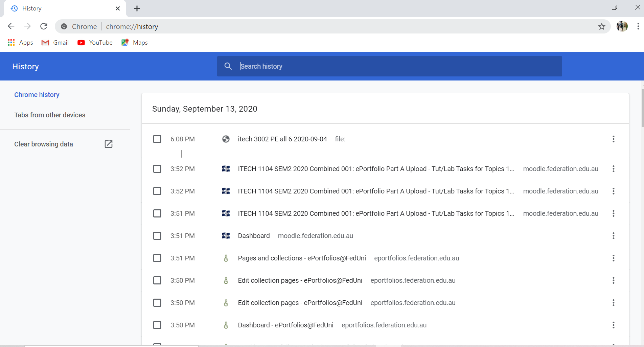Viewport: 644px width, 347px height.
Task: Open the 3:51 PM ITECH 1104 ePortfolio link
Action: (x=376, y=213)
